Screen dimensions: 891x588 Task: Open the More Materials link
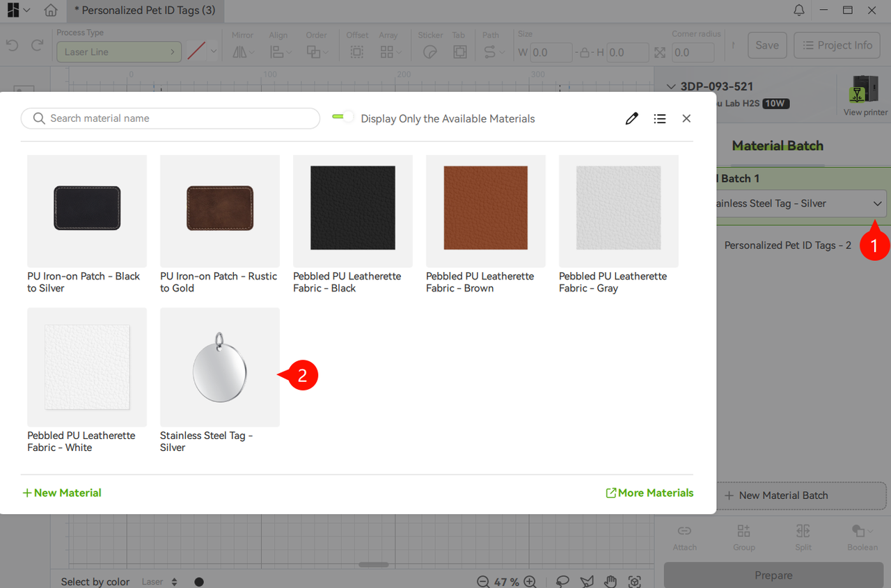649,493
